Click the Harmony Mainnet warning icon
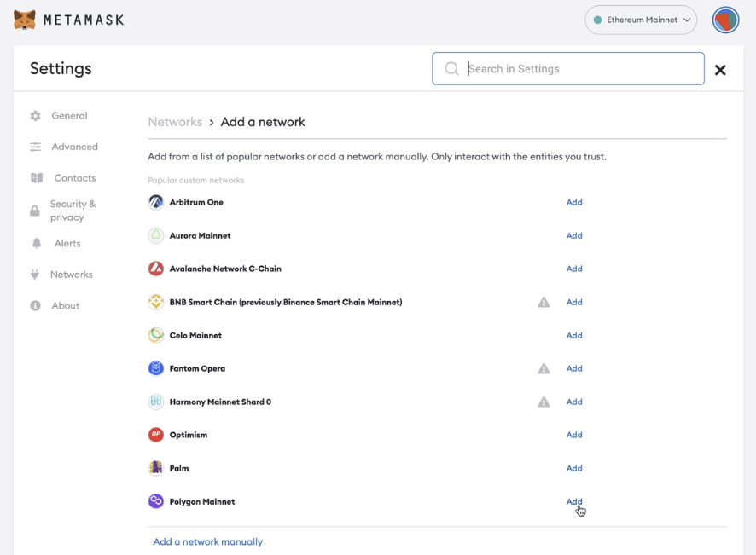 [x=544, y=402]
